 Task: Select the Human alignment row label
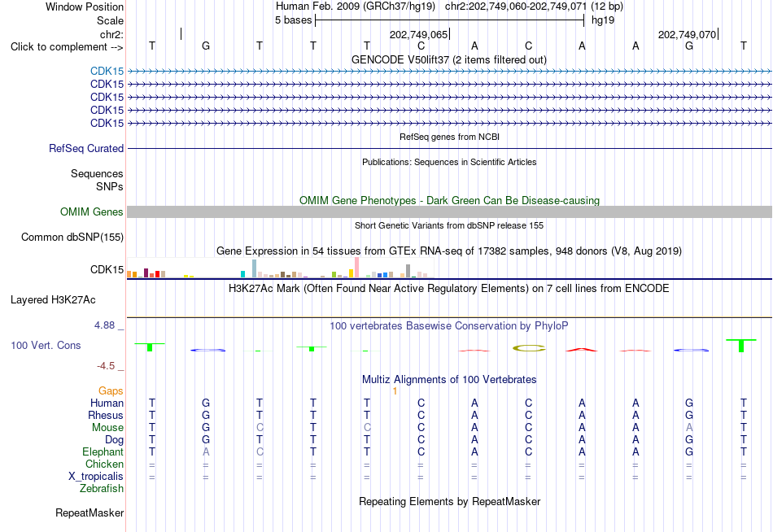(x=107, y=403)
